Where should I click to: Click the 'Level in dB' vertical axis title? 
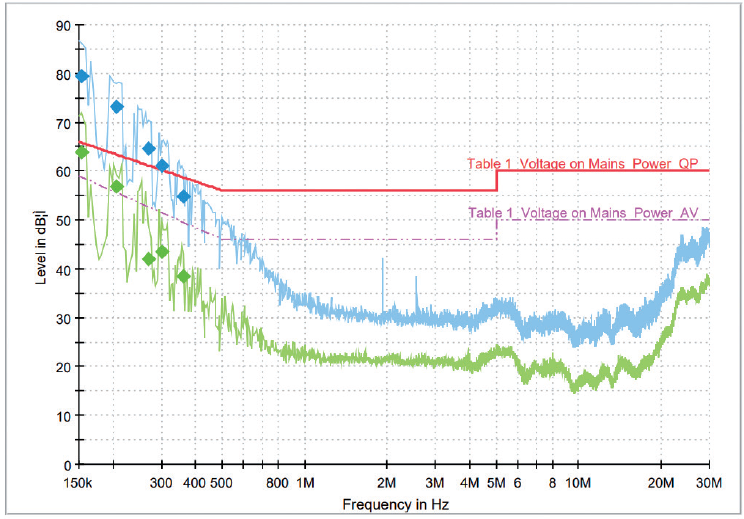[x=41, y=245]
